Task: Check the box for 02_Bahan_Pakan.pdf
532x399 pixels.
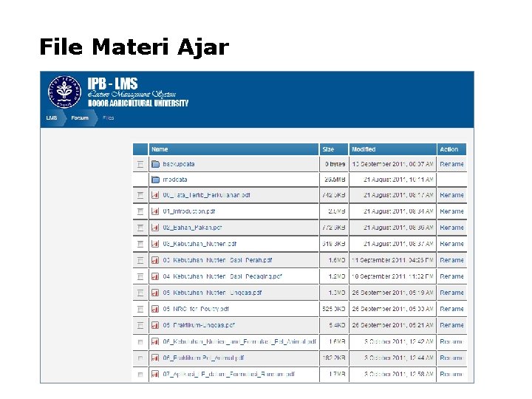Action: [x=140, y=228]
